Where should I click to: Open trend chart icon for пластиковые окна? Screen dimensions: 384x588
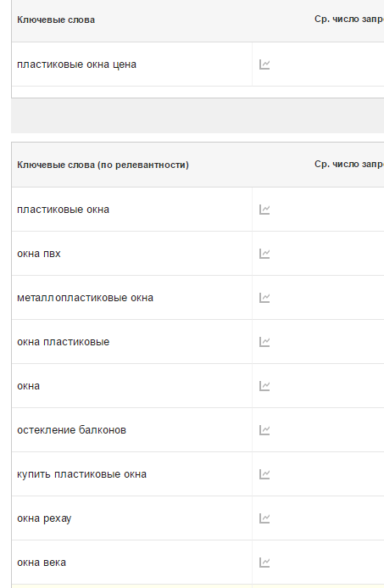pyautogui.click(x=264, y=210)
